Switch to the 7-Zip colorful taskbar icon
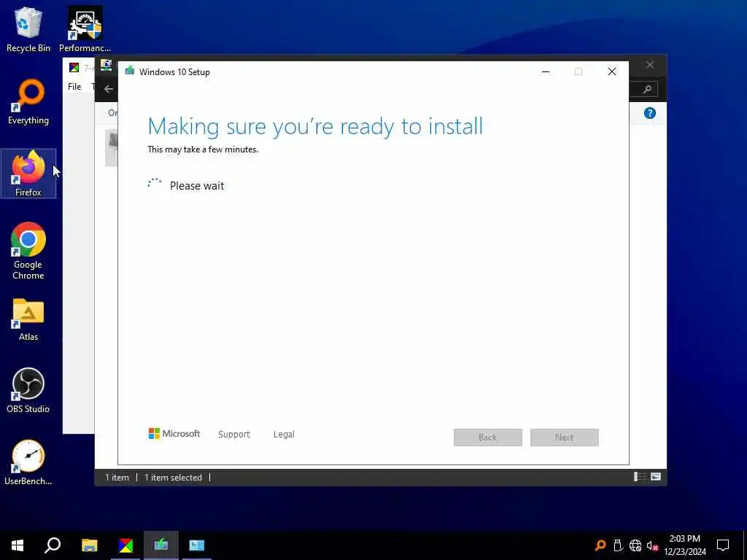747x560 pixels. click(125, 545)
